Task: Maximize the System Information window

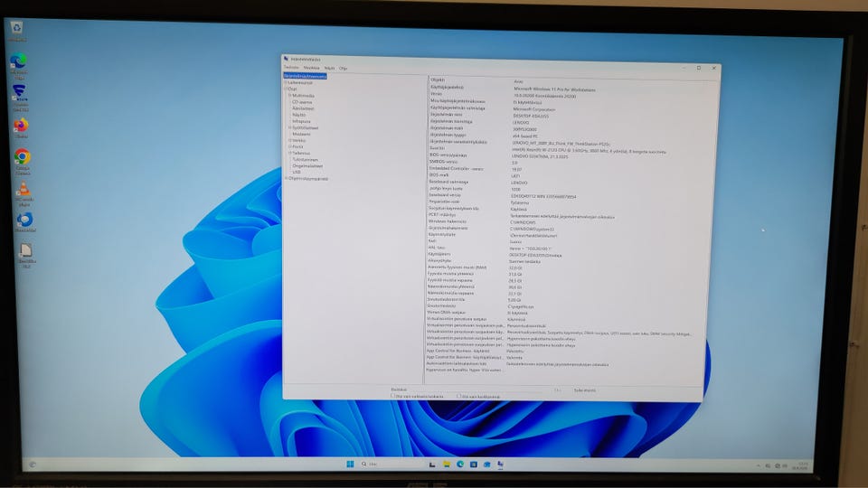Action: 699,68
